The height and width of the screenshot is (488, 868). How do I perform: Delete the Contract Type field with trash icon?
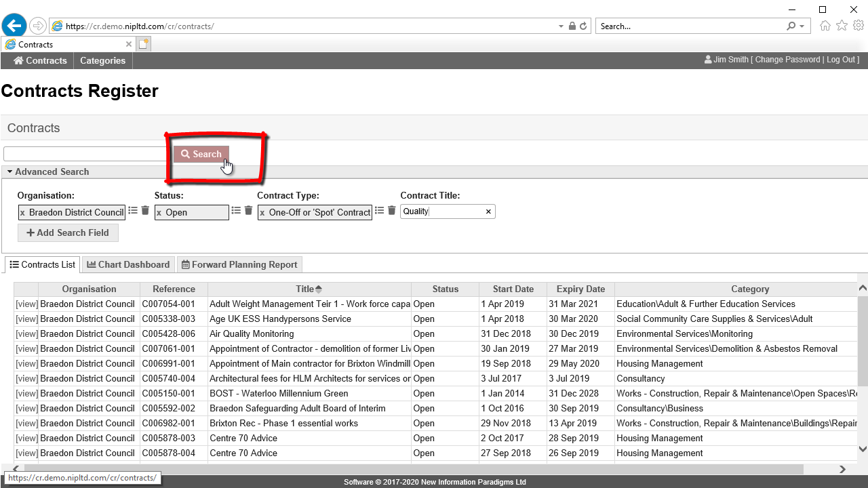392,211
